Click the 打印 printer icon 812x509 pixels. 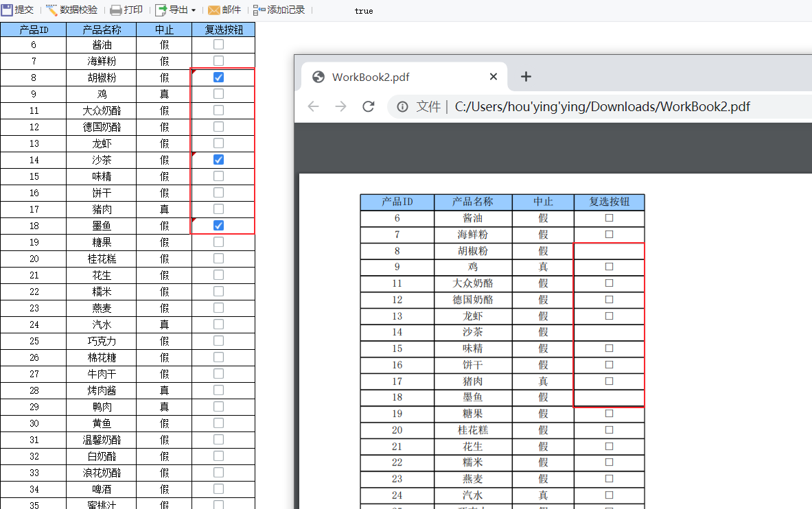[116, 10]
